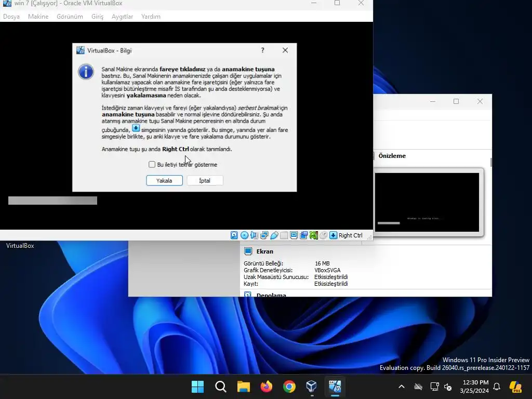This screenshot has height=399, width=532.
Task: Minimize the VirtualBox Manager window
Action: (x=433, y=101)
